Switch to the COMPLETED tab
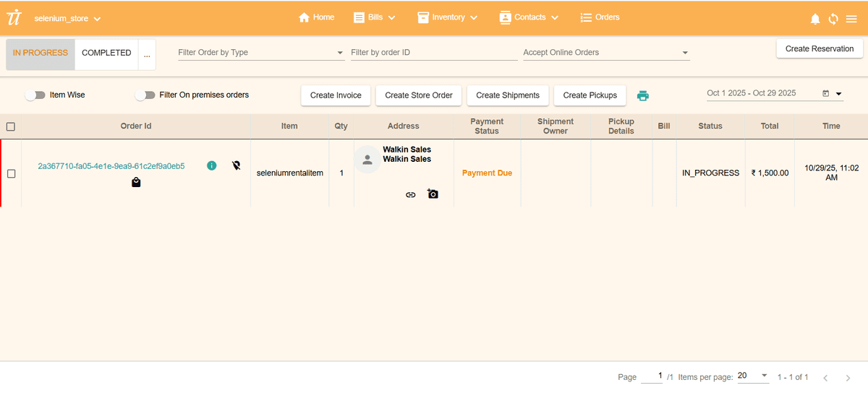868x393 pixels. pyautogui.click(x=106, y=53)
